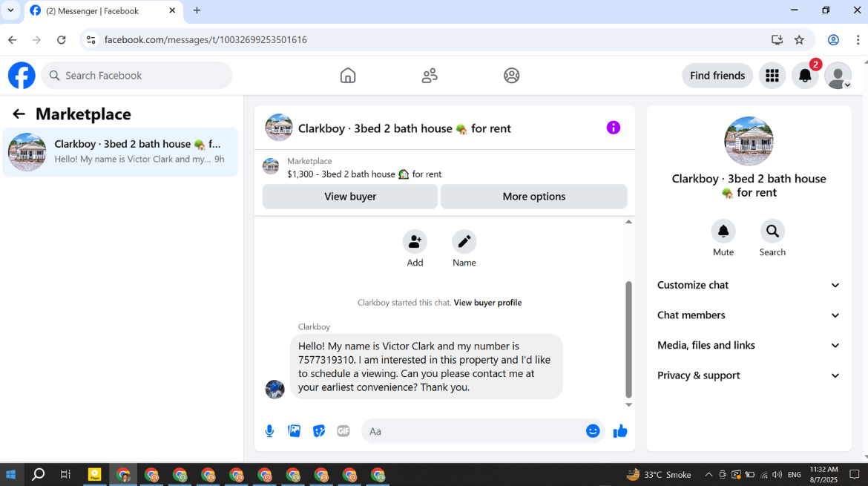Open the Friends icon in the top nav
868x486 pixels.
pyautogui.click(x=430, y=75)
